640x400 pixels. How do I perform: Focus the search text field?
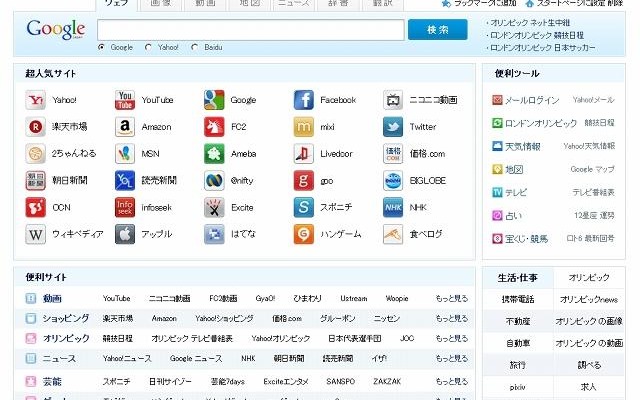click(251, 30)
